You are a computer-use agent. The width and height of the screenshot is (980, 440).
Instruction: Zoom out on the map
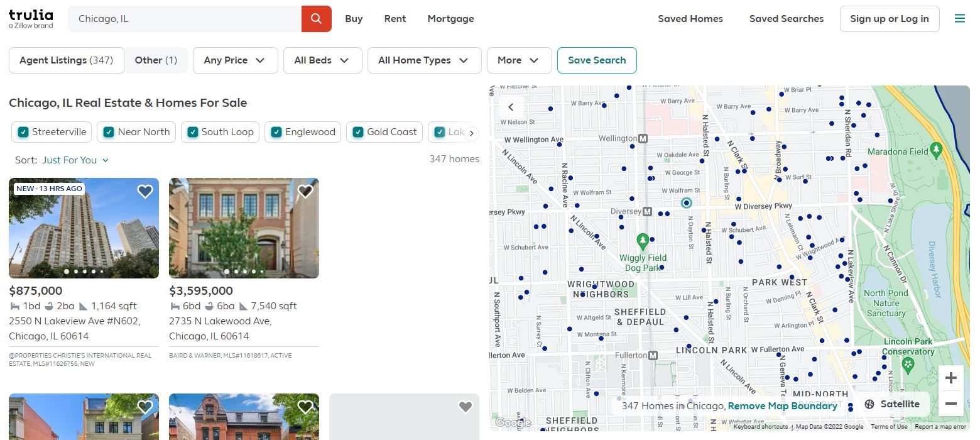tap(951, 404)
